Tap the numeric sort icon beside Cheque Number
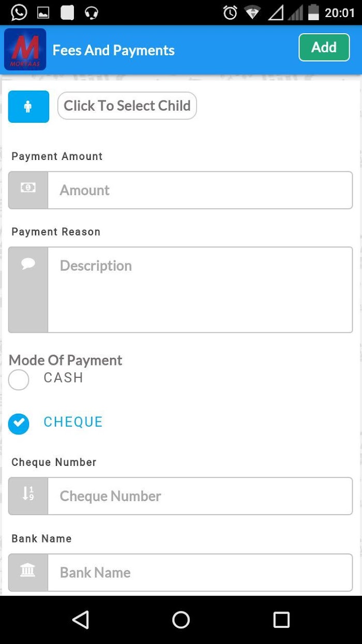 [28, 493]
